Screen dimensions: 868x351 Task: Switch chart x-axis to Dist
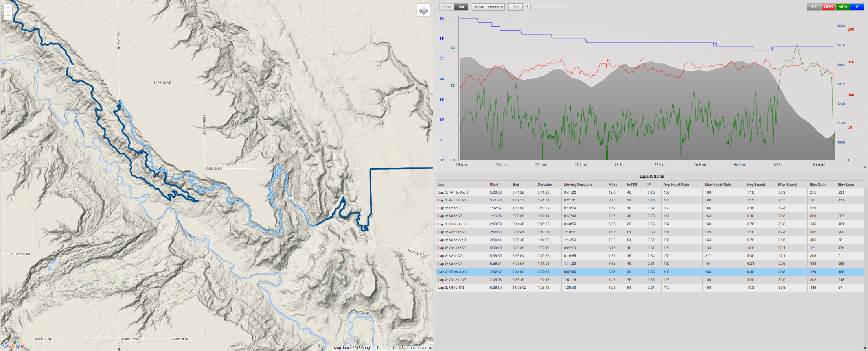click(x=461, y=7)
